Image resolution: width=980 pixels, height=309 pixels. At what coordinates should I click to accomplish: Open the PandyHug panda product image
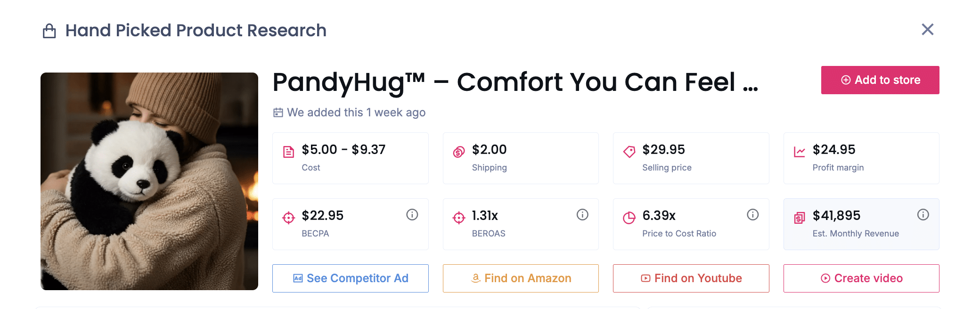point(149,181)
